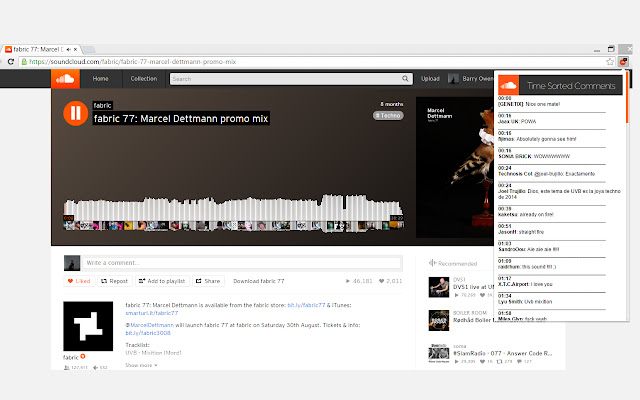Screen dimensions: 640x400
Task: Select the # Techno tag
Action: (388, 116)
